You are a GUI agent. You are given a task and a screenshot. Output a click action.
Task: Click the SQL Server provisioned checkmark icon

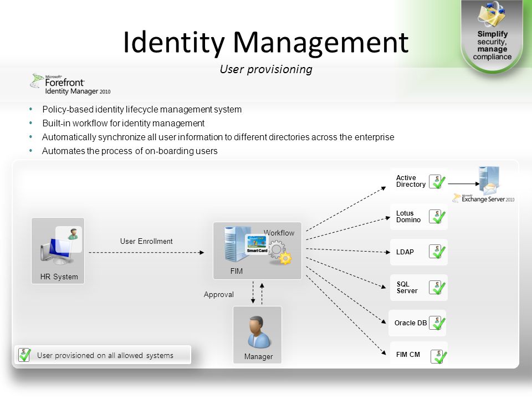tap(437, 288)
